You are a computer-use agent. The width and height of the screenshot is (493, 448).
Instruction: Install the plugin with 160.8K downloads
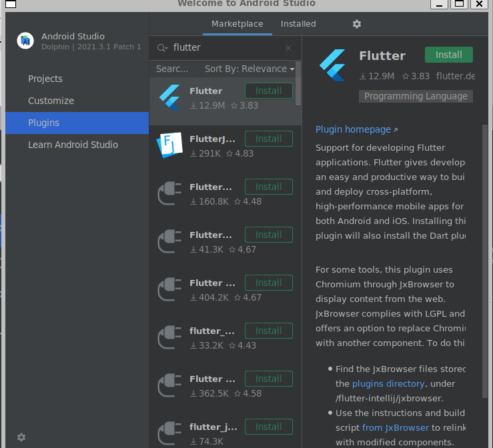268,187
